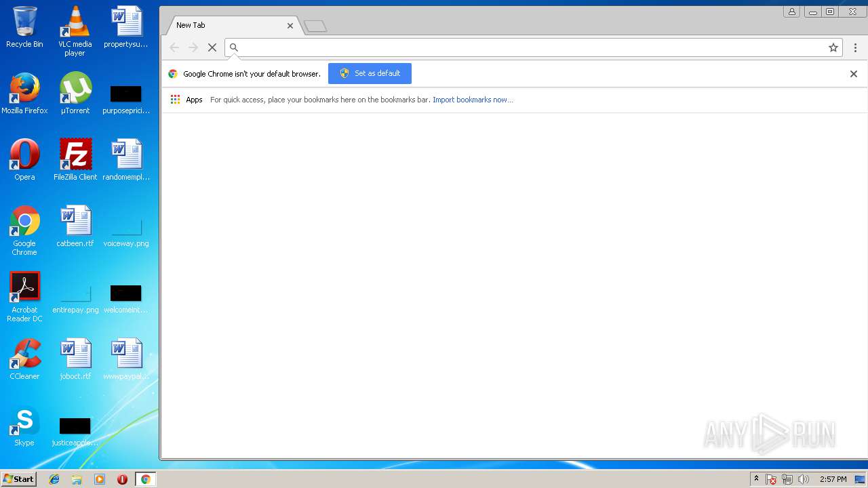Screen dimensions: 868x488
Task: Select catbeen.rtf document on desktop
Action: [75, 226]
